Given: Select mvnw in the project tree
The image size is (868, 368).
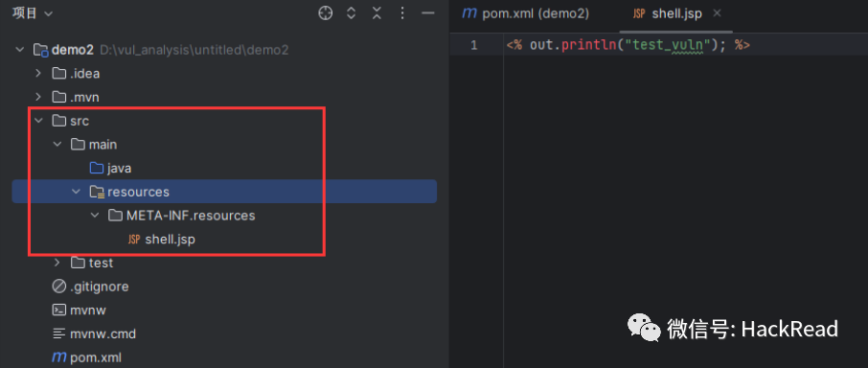Looking at the screenshot, I should pos(88,310).
